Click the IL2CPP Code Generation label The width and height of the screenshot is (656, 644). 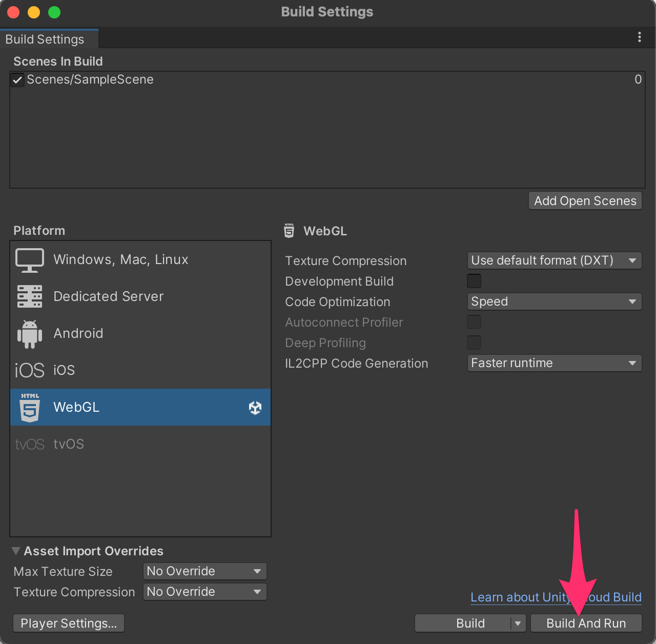pyautogui.click(x=357, y=364)
